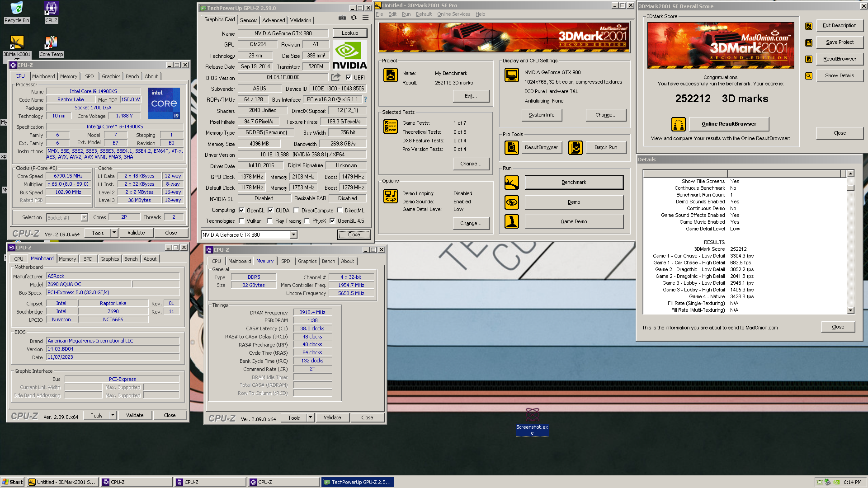The image size is (868, 488).
Task: Toggle the OpenCL checkbox
Action: [241, 210]
